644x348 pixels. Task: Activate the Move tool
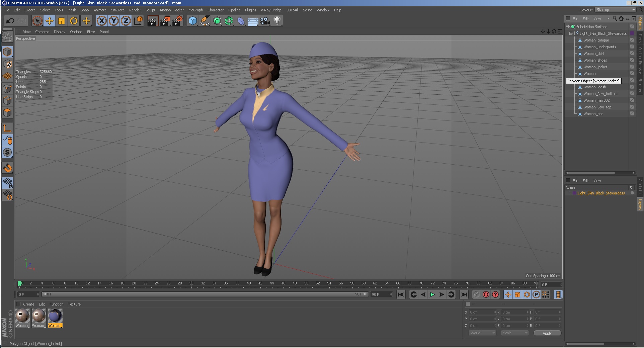(50, 21)
